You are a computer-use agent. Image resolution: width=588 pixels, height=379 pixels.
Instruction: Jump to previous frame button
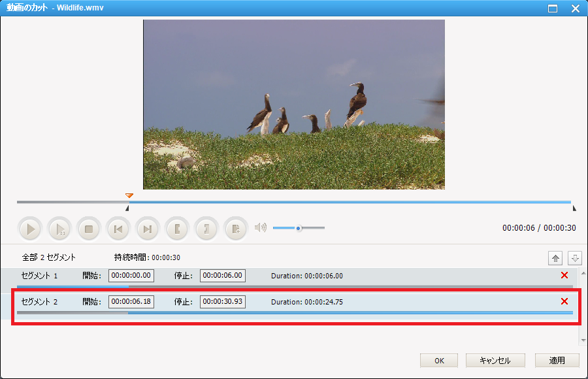tap(118, 229)
